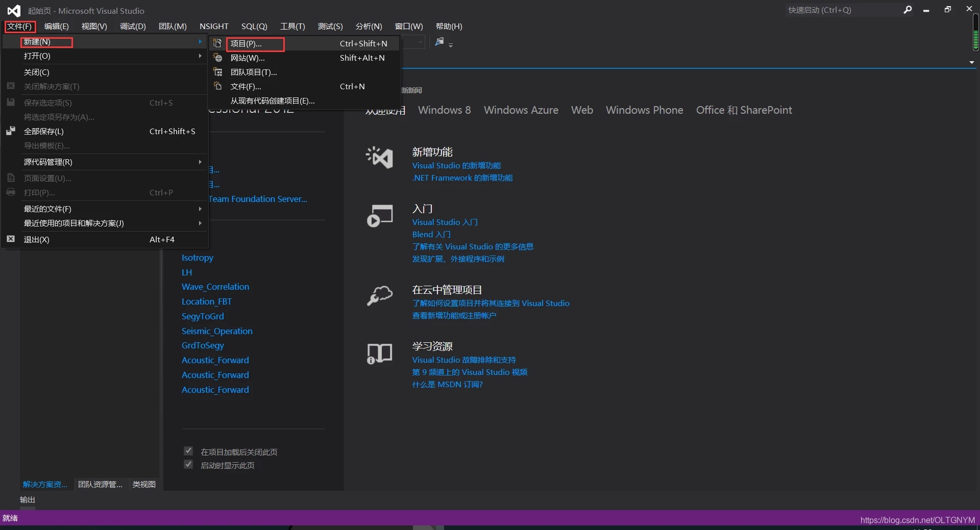Open the 帮助(H) menu
Image resolution: width=980 pixels, height=530 pixels.
449,26
